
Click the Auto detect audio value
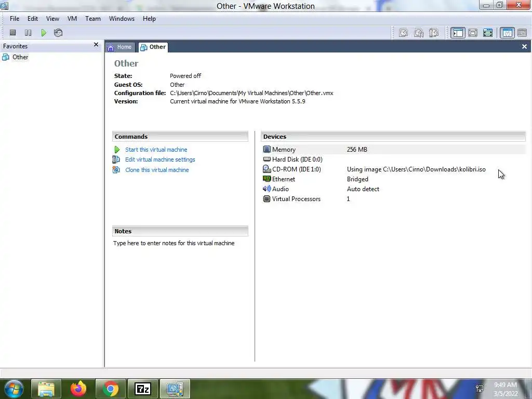point(363,189)
